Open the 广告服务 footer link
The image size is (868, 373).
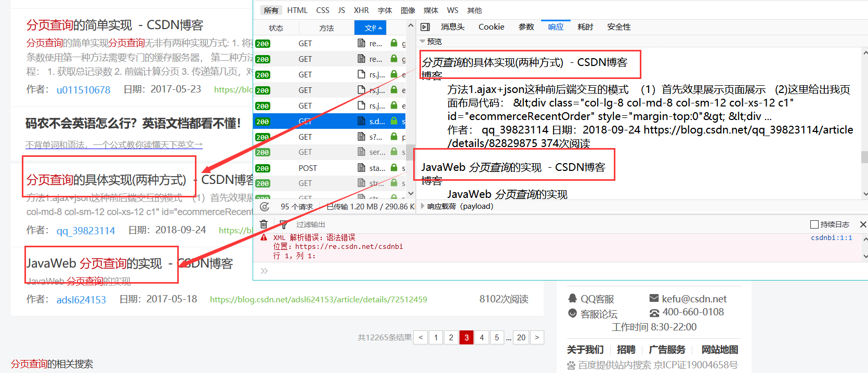pos(667,350)
